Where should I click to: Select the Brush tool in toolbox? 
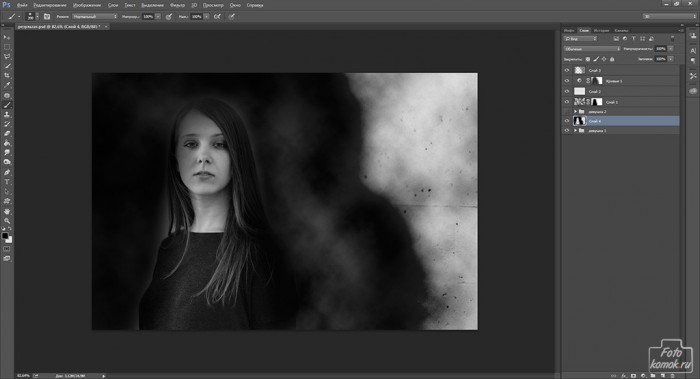coord(7,105)
